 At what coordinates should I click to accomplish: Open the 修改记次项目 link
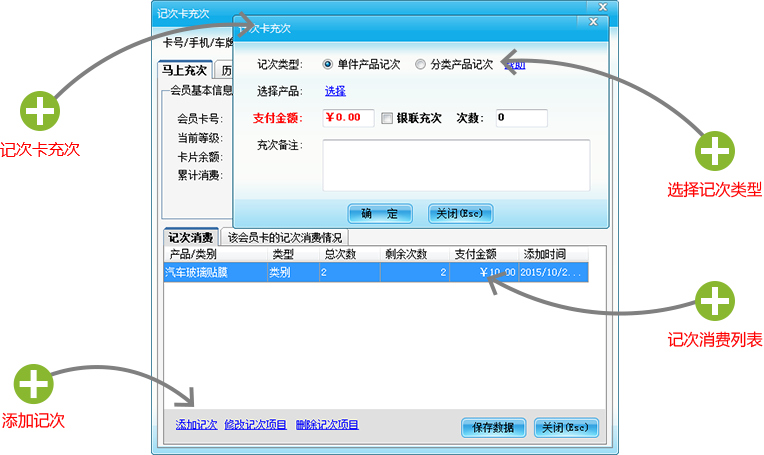pos(255,425)
